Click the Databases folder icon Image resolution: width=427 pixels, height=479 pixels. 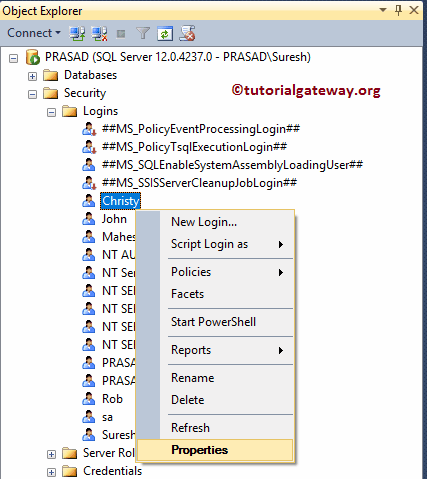[x=51, y=75]
